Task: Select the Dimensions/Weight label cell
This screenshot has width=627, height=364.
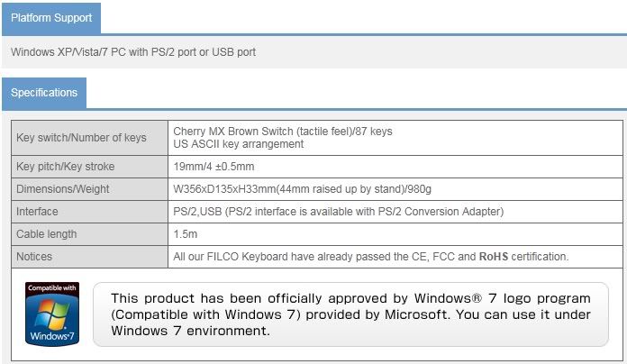Action: [x=89, y=189]
